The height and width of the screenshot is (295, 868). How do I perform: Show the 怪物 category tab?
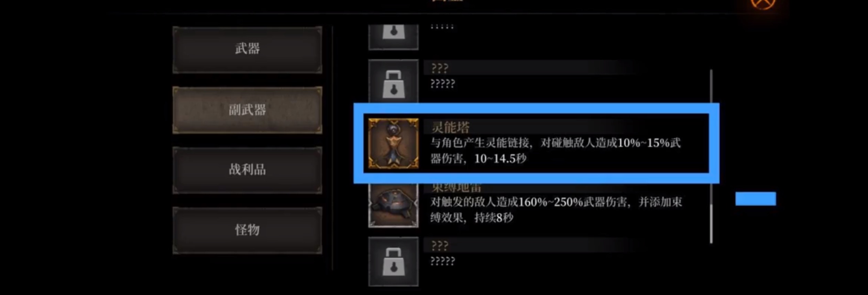[x=247, y=230]
